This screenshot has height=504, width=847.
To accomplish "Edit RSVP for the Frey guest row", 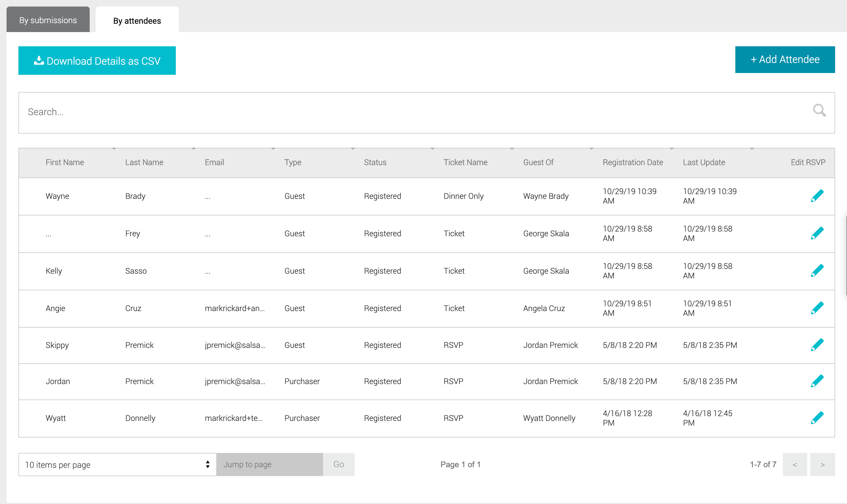I will tap(817, 233).
